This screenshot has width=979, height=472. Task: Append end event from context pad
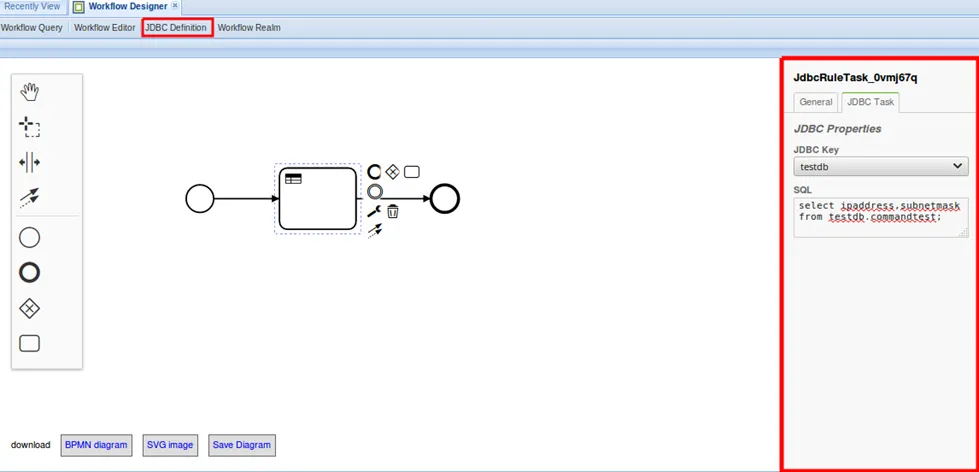pyautogui.click(x=375, y=172)
